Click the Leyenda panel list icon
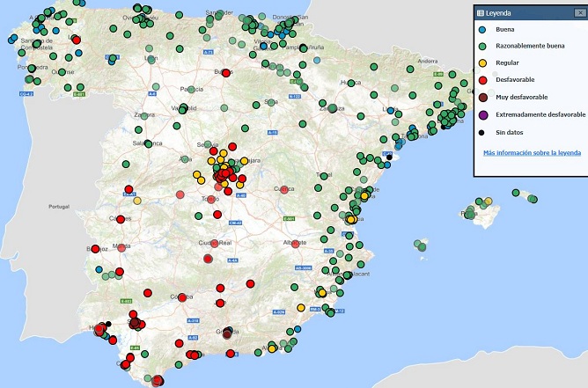The height and width of the screenshot is (388, 588). (480, 13)
